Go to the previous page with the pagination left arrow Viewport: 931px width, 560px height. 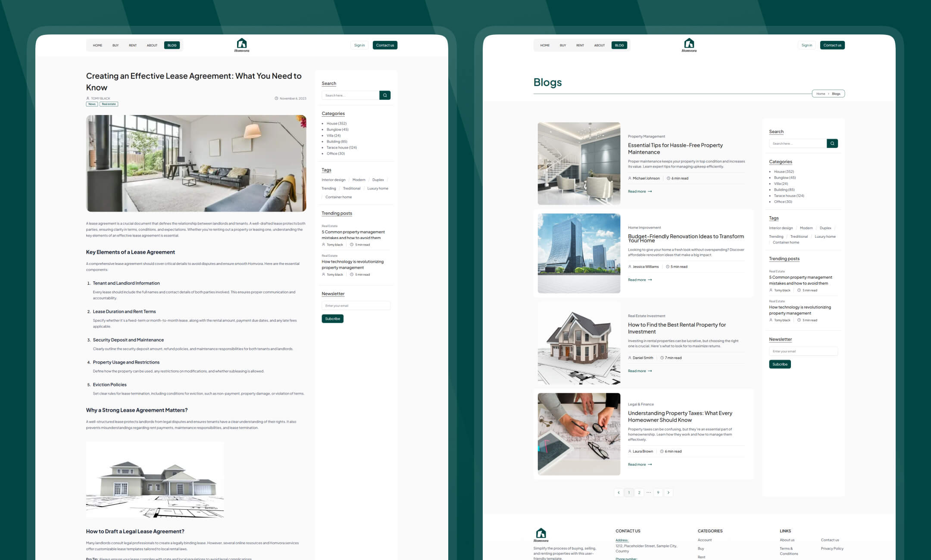coord(619,492)
